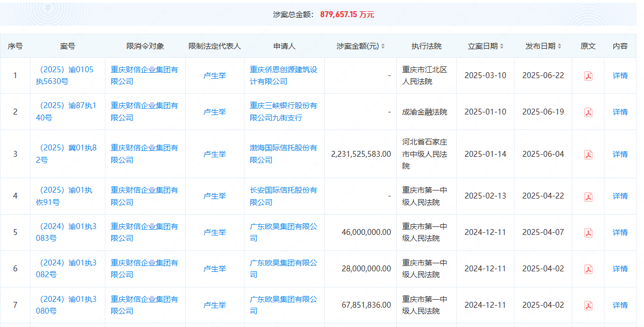Open applicant 渤海国际信托股份有限公司
Screen dimensions: 644x327
point(283,154)
